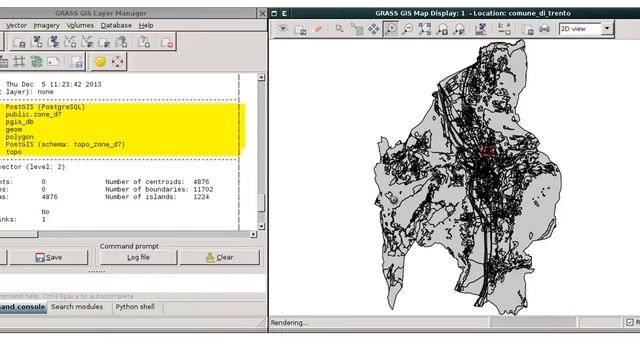Click Erase display eraser icon
Image resolution: width=640 pixels, height=360 pixels.
coord(317,29)
